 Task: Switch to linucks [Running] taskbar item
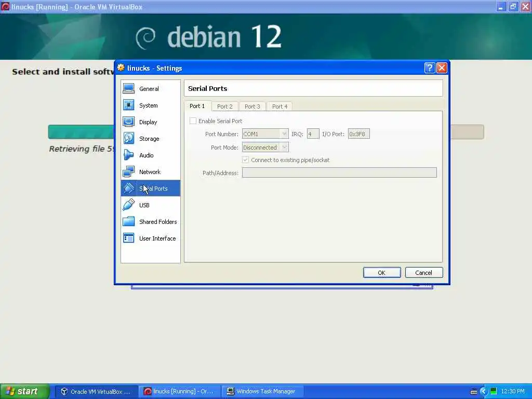[179, 392]
